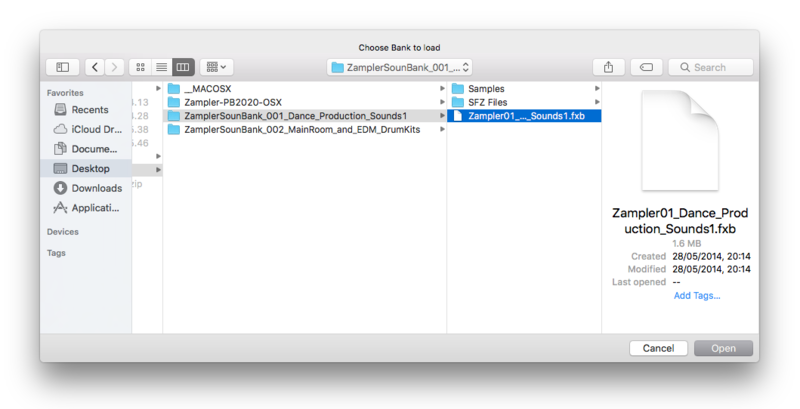800x409 pixels.
Task: Click the Desktop sidebar icon
Action: pos(60,169)
